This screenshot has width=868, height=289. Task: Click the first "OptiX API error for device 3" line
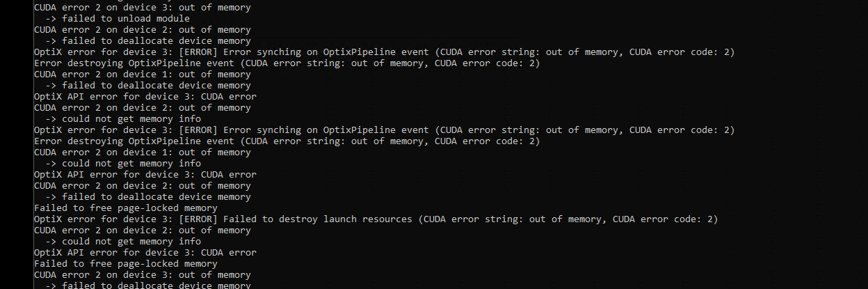point(145,97)
